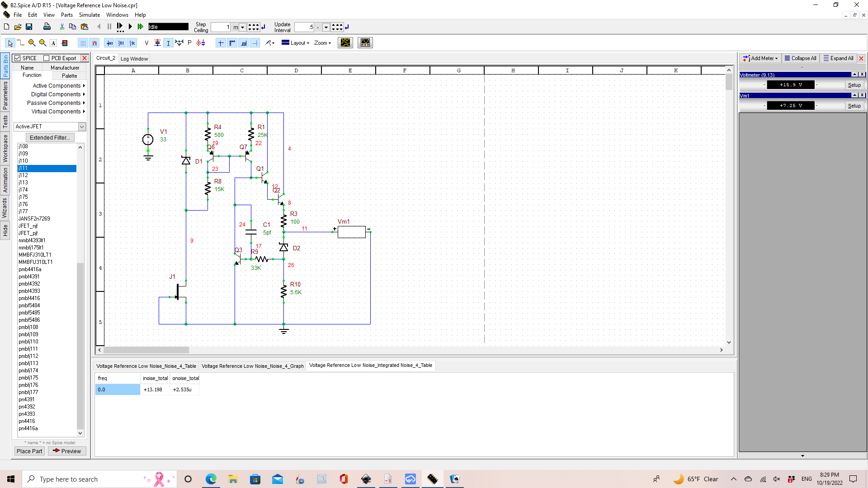This screenshot has width=868, height=488.
Task: Open Setup for Vm1 meter
Action: [x=854, y=106]
